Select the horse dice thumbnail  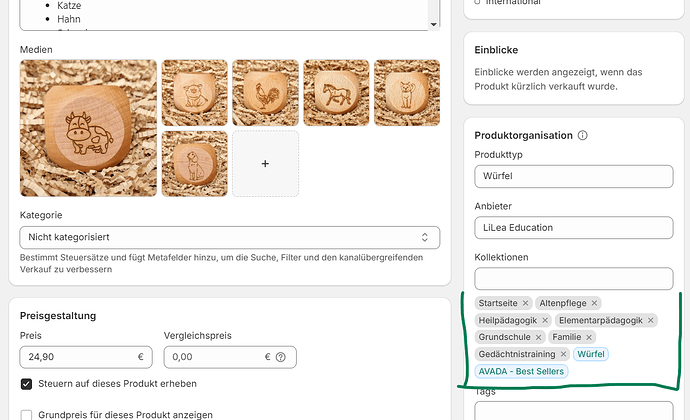336,93
